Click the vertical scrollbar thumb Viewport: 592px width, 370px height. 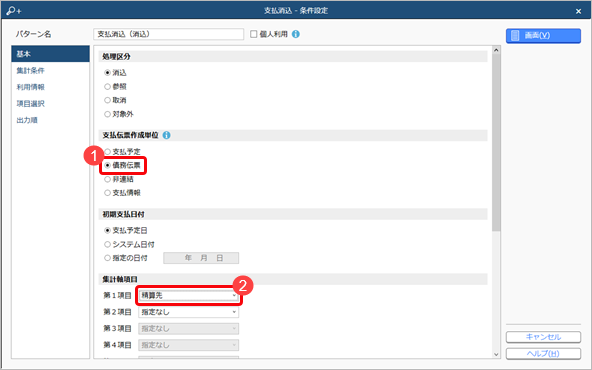coord(496,143)
